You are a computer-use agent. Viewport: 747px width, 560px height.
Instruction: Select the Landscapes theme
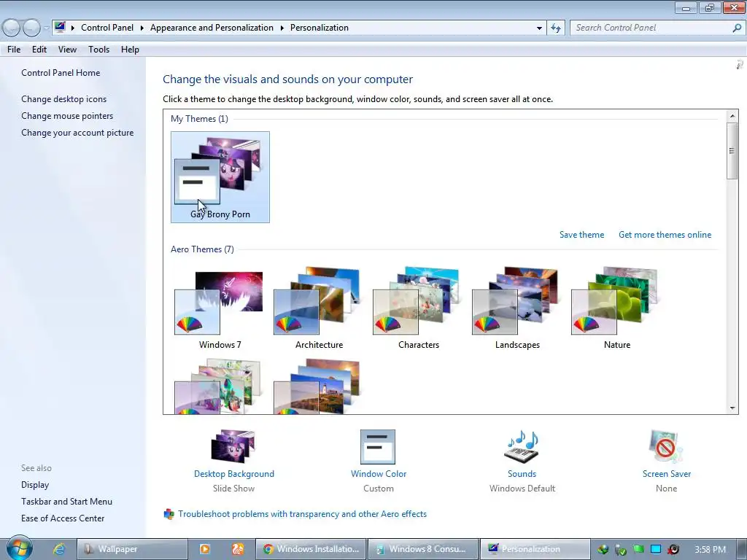pyautogui.click(x=517, y=308)
